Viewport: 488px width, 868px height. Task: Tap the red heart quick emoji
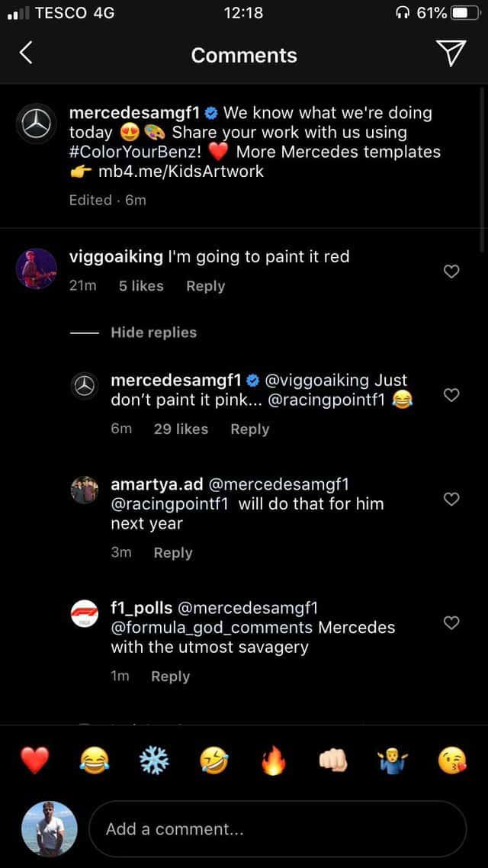[34, 760]
